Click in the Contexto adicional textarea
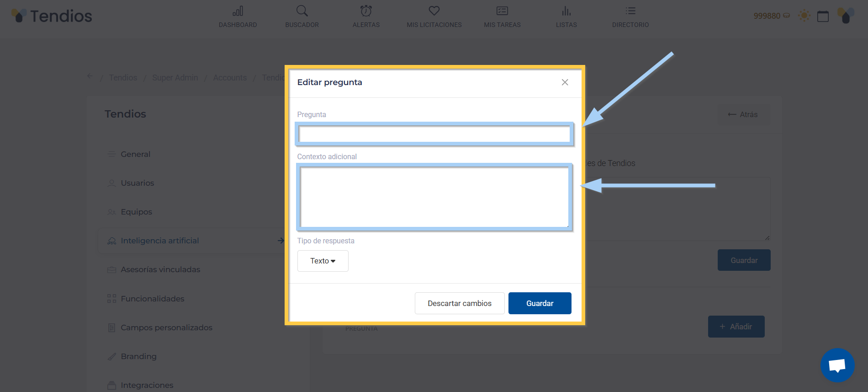 pyautogui.click(x=434, y=197)
